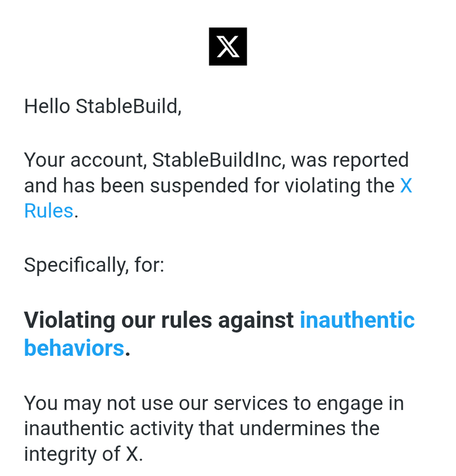The image size is (456, 476).
Task: Click the black X logo icon
Action: pos(227,46)
